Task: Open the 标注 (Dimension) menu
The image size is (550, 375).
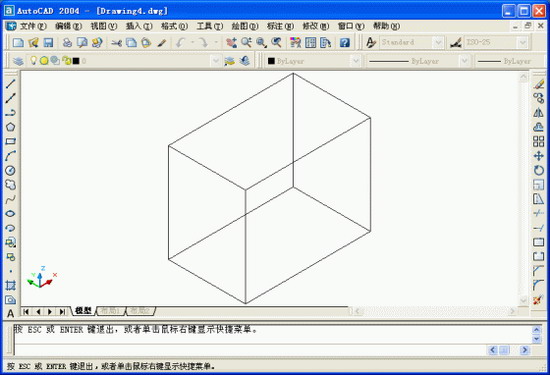Action: 280,26
